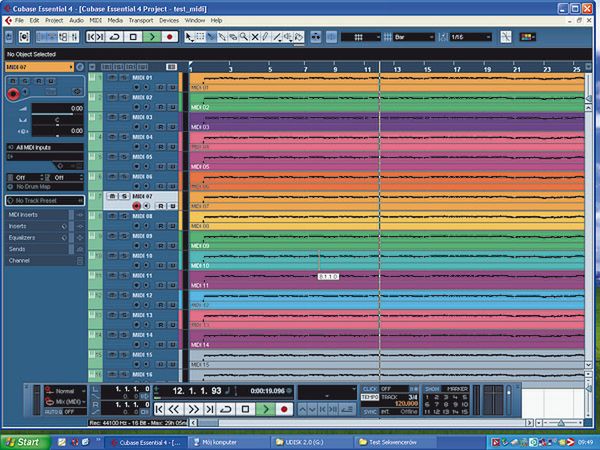Toggle the Cycle loop button in the transport panel
This screenshot has height=450, width=600.
(226, 409)
